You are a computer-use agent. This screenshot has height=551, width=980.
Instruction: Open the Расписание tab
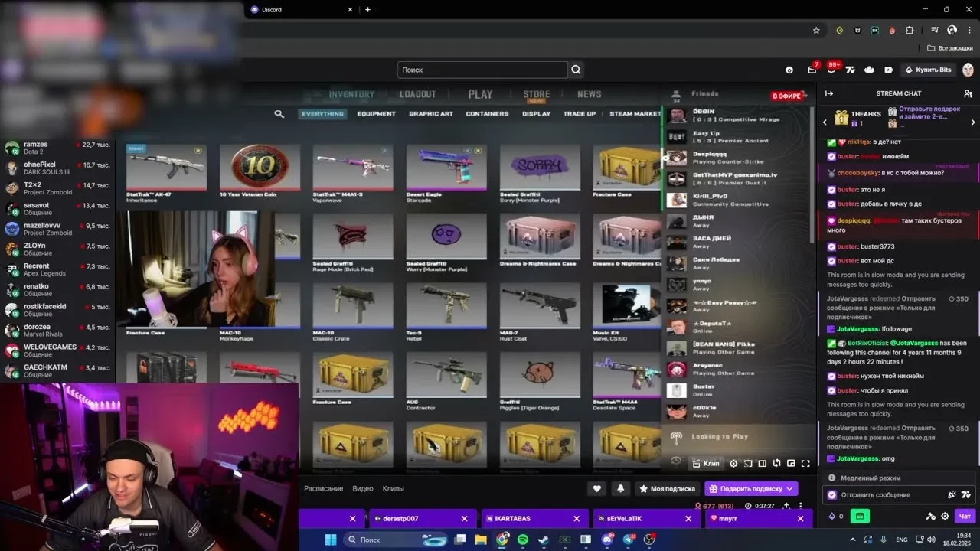pyautogui.click(x=323, y=488)
